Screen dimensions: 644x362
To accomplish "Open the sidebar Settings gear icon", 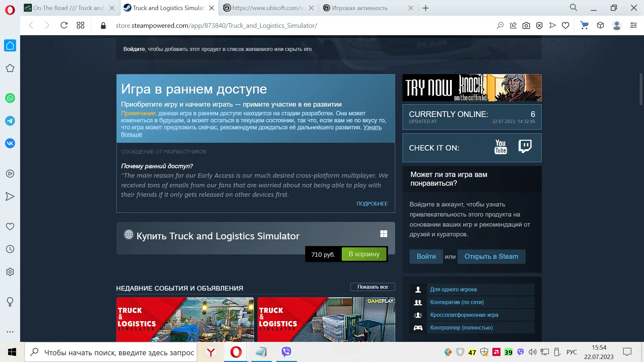I will click(10, 272).
